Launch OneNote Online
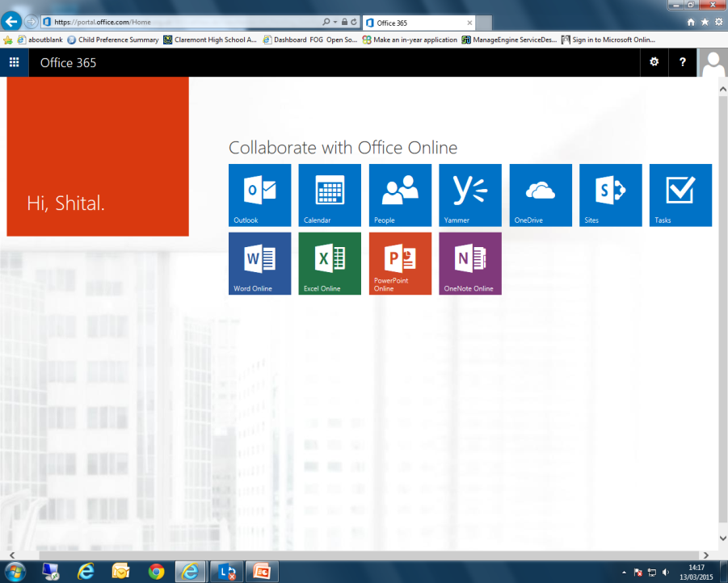 tap(470, 264)
